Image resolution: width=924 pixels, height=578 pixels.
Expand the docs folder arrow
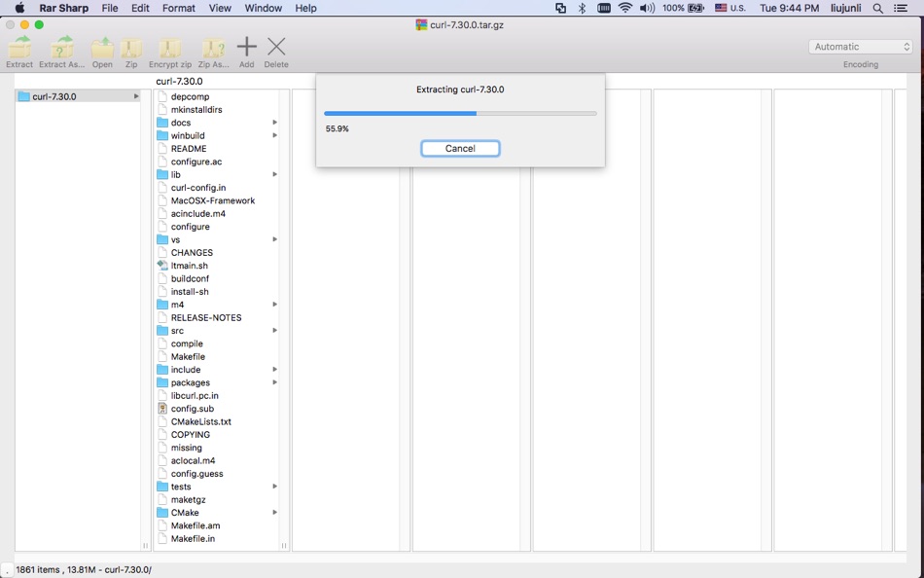(x=274, y=123)
